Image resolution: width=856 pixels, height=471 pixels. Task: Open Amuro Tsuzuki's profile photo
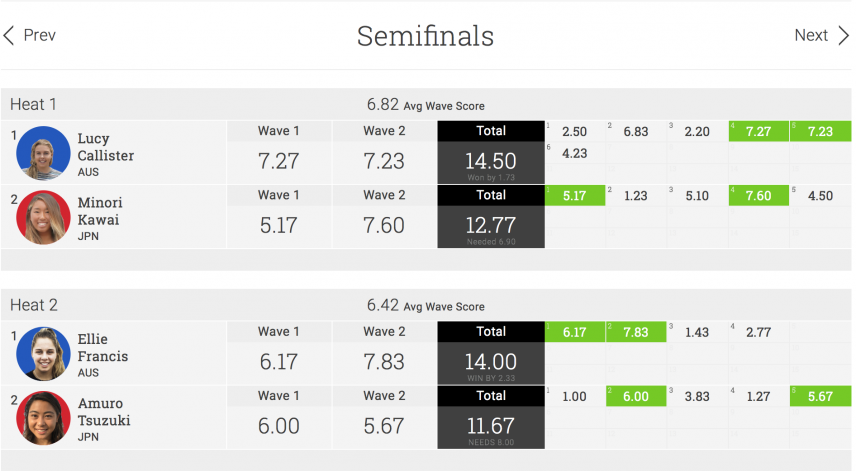43,418
